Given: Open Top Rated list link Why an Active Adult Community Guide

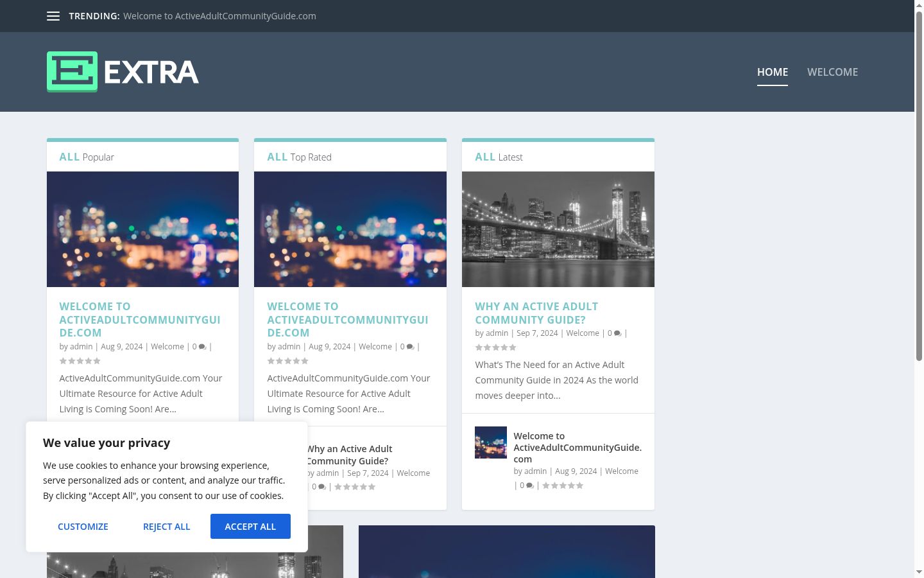Looking at the screenshot, I should pyautogui.click(x=350, y=455).
